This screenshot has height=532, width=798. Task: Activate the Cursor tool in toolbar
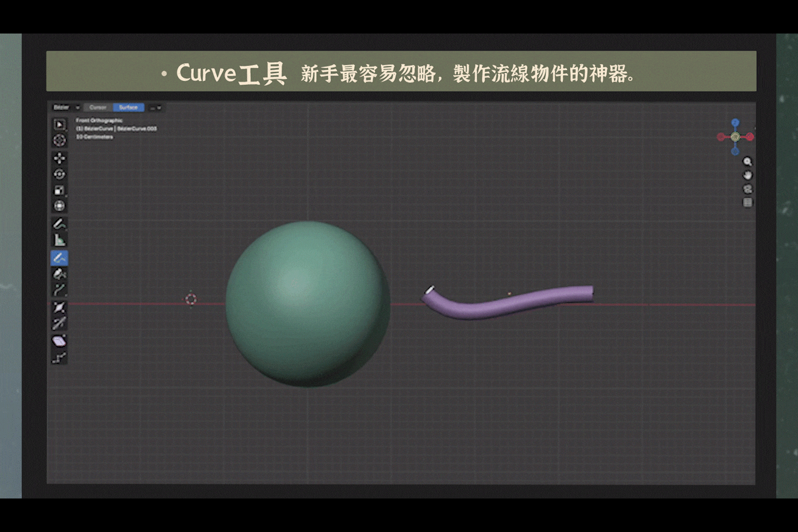tap(59, 140)
